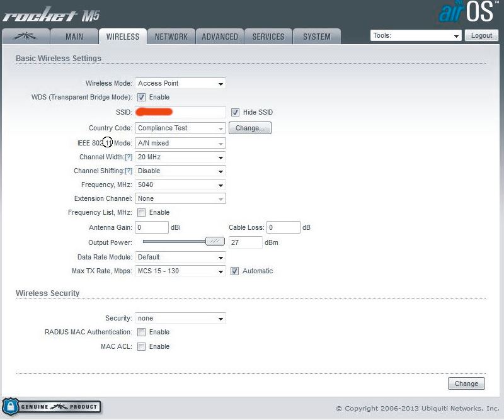Enable RADIUS MAC Authentication checkbox
The height and width of the screenshot is (420, 504).
(141, 332)
